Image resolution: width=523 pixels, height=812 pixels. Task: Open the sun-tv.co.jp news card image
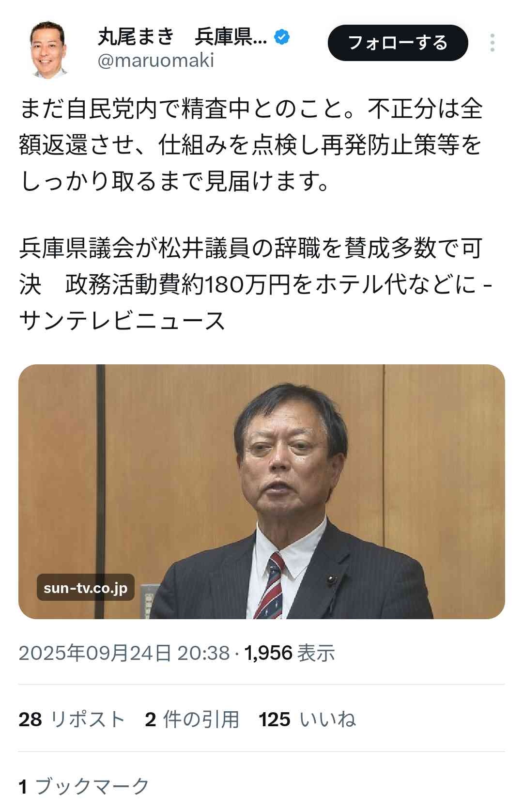[x=261, y=491]
